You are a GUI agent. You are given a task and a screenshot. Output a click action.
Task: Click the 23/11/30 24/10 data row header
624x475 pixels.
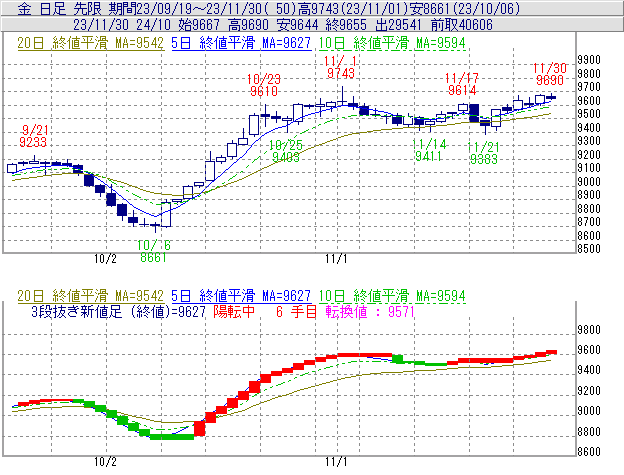(x=122, y=25)
